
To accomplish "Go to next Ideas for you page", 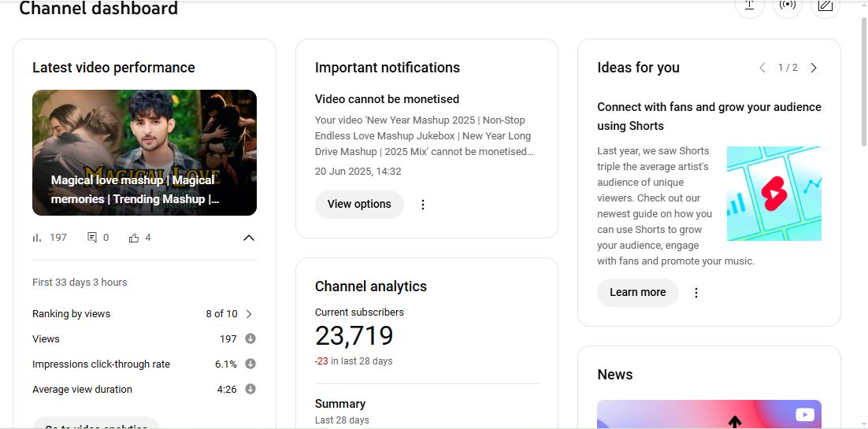I will tap(814, 68).
